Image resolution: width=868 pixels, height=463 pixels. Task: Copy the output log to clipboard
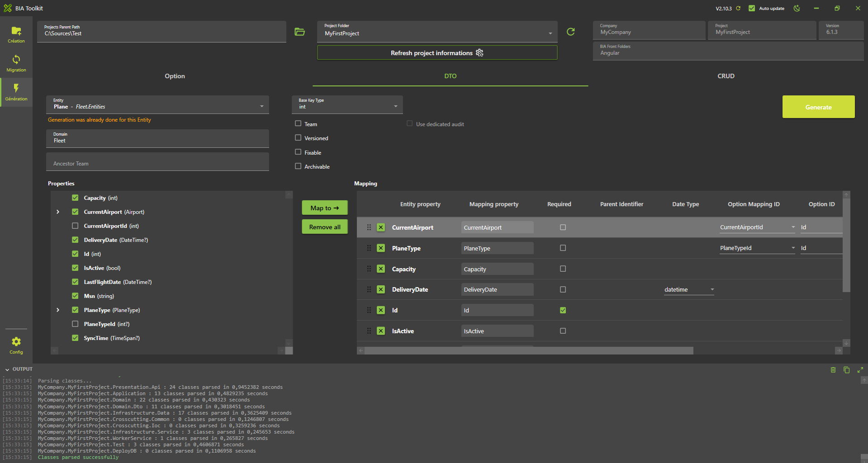coord(847,370)
